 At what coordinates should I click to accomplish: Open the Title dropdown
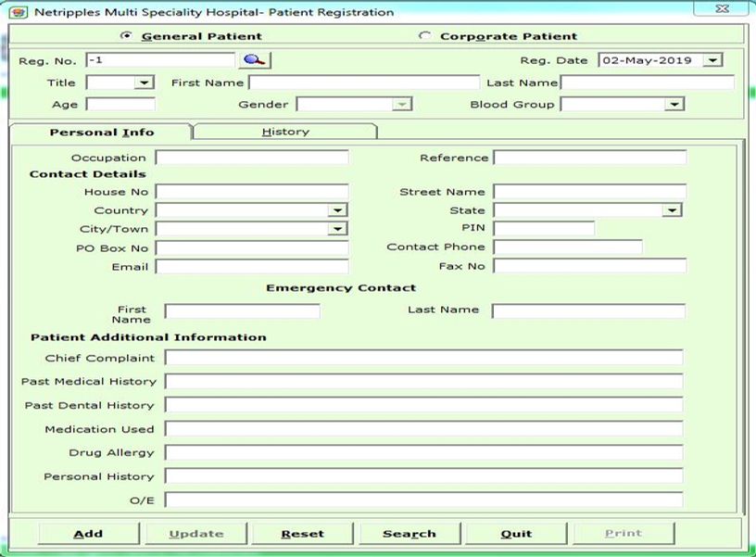pos(144,82)
